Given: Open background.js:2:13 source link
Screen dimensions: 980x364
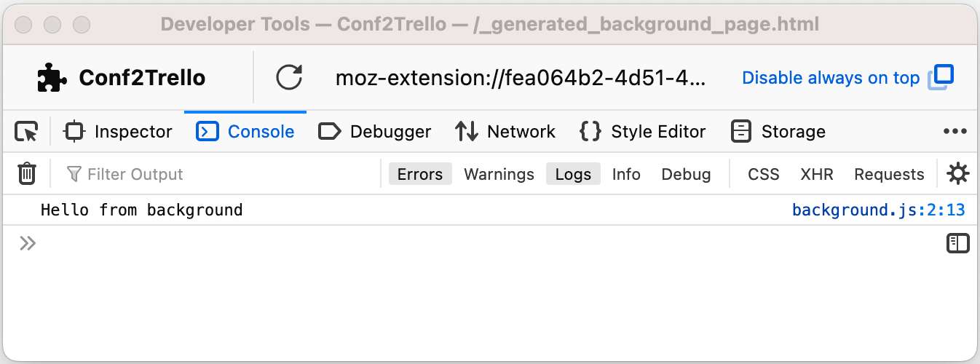Looking at the screenshot, I should (878, 210).
